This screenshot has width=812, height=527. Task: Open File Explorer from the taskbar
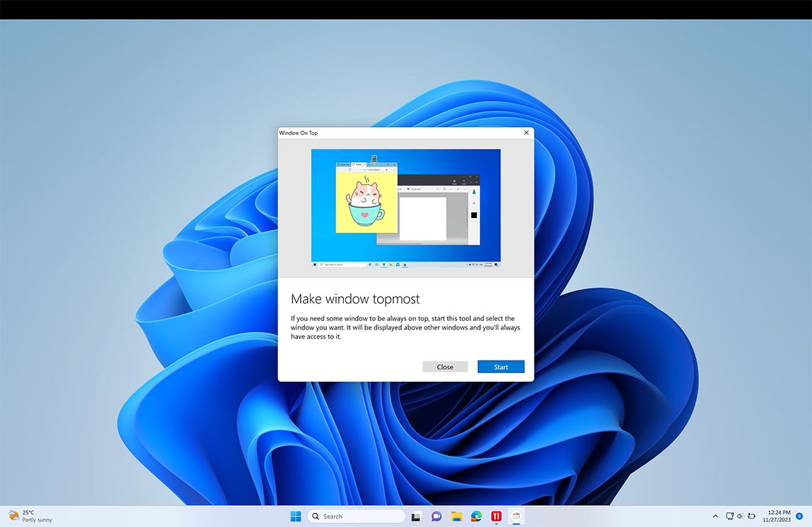click(x=456, y=516)
